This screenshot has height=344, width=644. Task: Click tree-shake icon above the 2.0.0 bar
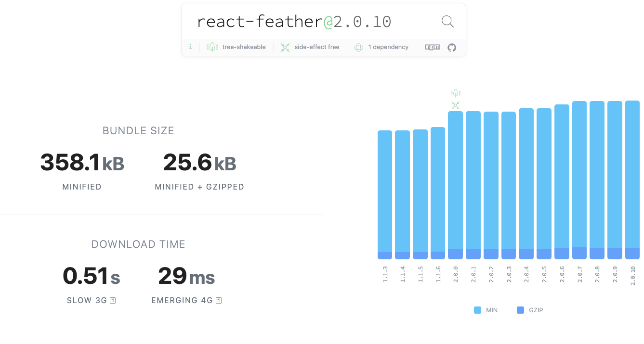tap(456, 93)
